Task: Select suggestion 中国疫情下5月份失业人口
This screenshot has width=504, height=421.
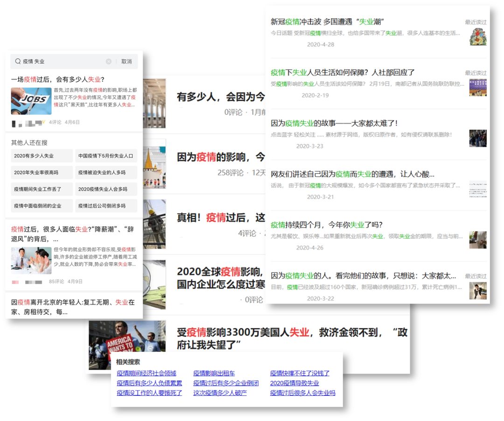Action: pyautogui.click(x=106, y=156)
